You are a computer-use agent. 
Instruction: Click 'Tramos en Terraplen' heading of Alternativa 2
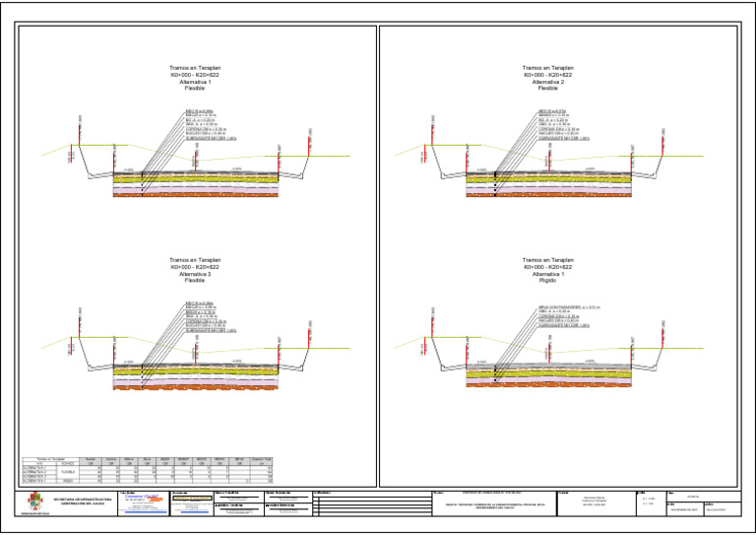click(x=547, y=68)
